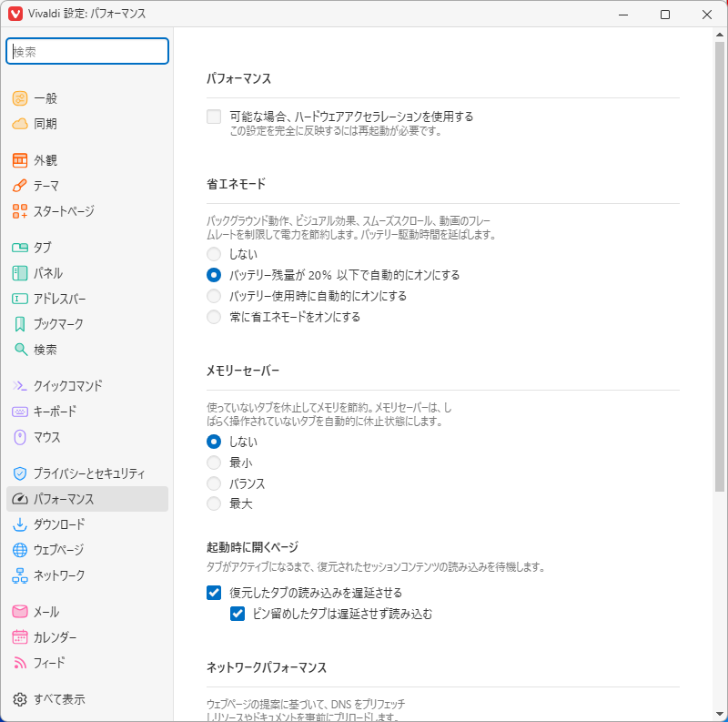This screenshot has width=728, height=722.
Task: Click the メモリーセーバー section heading
Action: click(243, 371)
